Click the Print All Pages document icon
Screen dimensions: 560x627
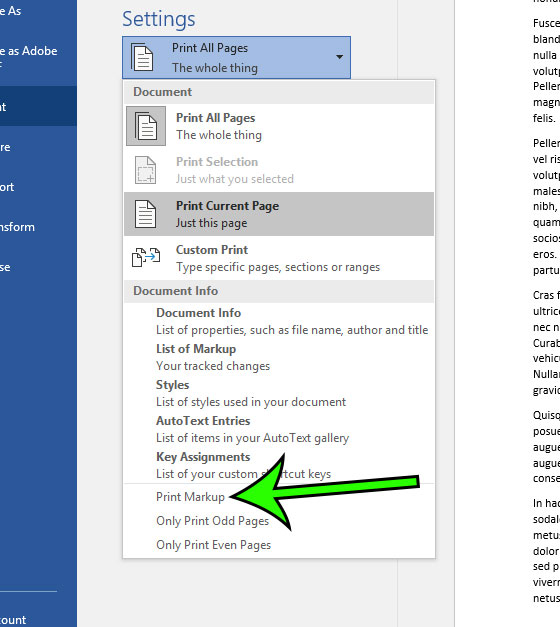(x=146, y=126)
